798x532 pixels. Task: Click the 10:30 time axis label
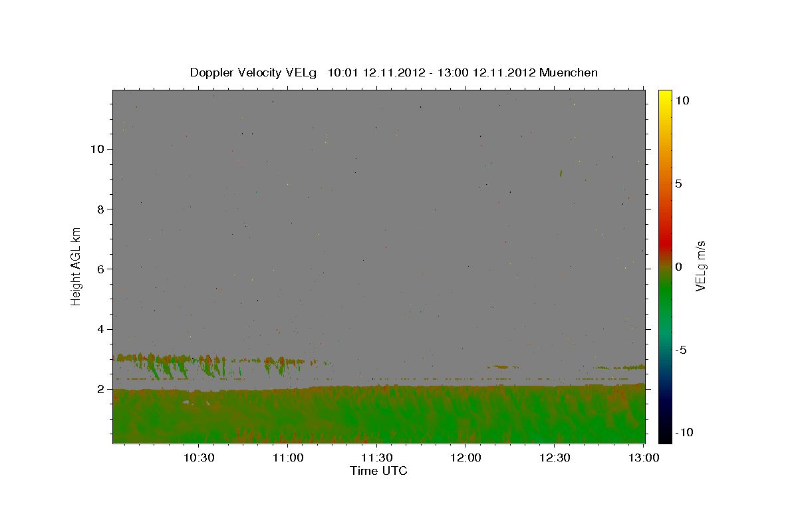click(199, 458)
